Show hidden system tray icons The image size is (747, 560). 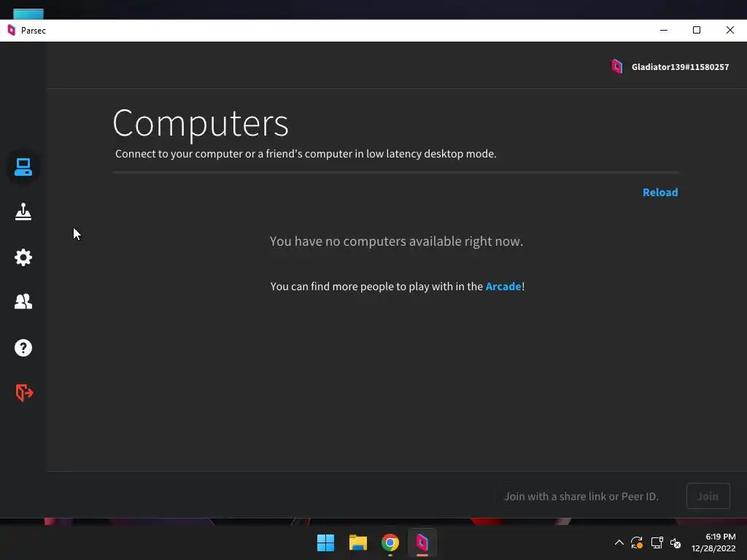point(619,542)
